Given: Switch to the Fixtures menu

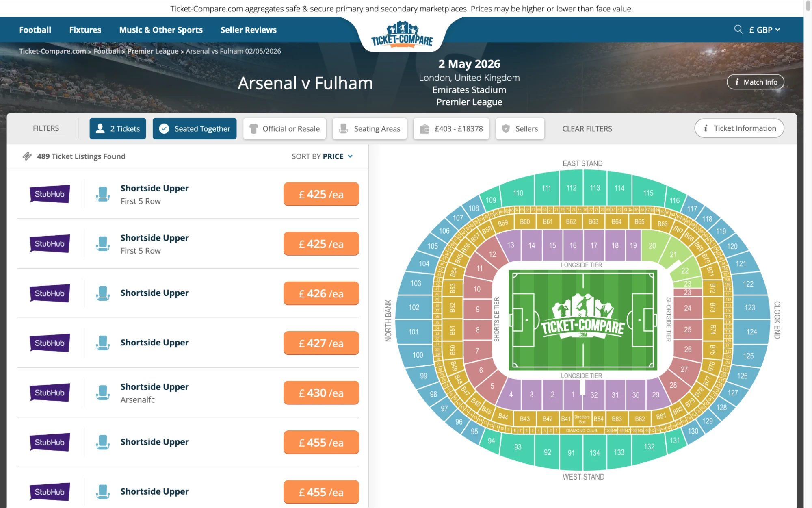Looking at the screenshot, I should click(x=85, y=29).
